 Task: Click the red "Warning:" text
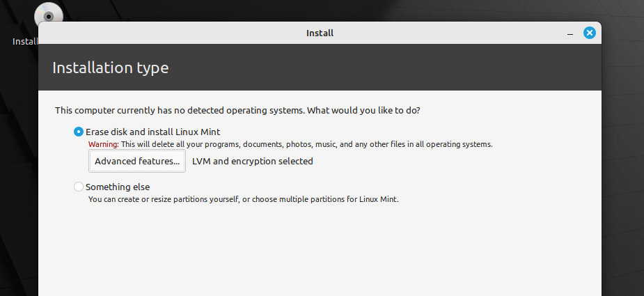(104, 144)
